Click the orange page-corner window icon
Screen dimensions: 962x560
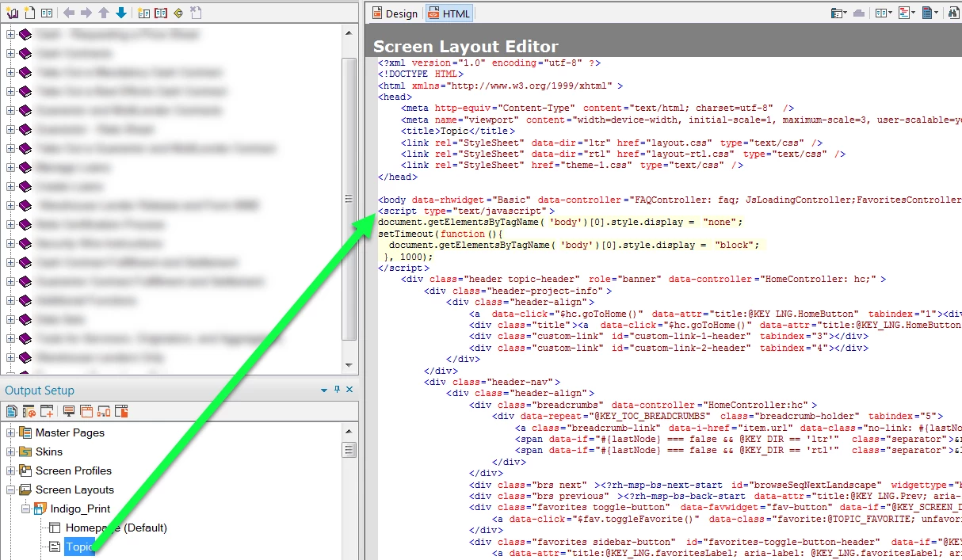click(121, 411)
